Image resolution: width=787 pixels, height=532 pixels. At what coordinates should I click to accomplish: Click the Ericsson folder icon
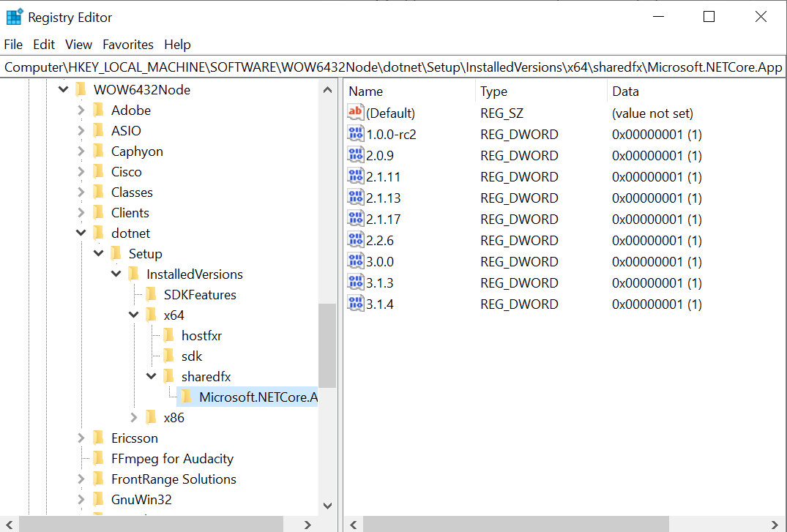click(98, 438)
